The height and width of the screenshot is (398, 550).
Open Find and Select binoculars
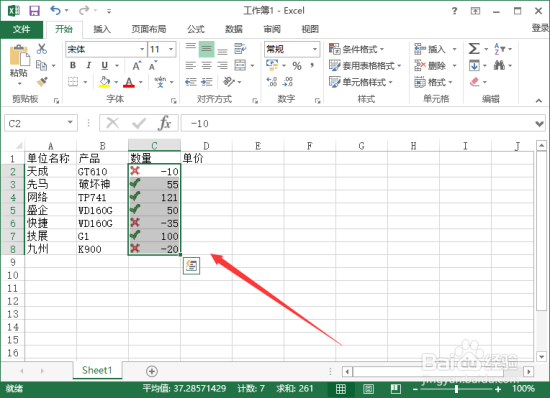click(x=499, y=65)
